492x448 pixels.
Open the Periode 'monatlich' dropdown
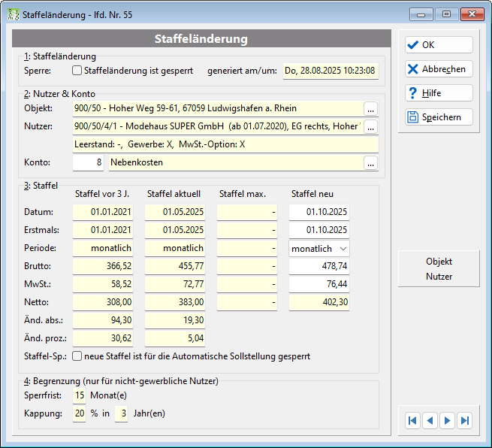(x=318, y=249)
